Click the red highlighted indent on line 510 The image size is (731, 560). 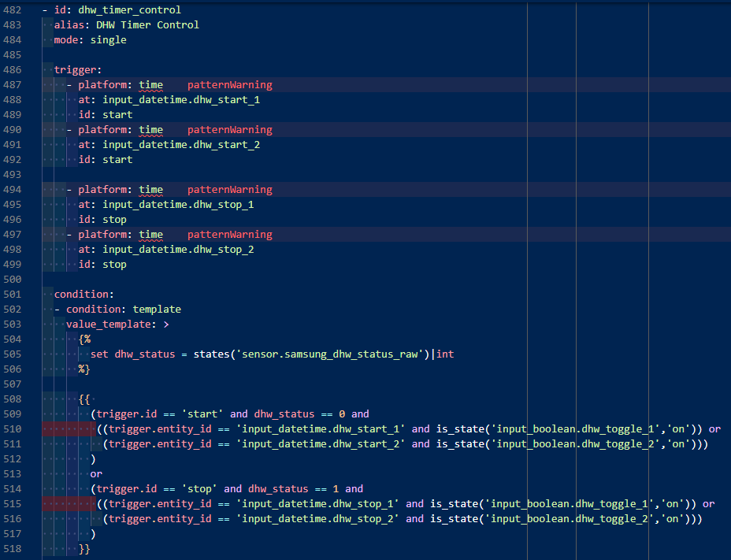pos(69,429)
